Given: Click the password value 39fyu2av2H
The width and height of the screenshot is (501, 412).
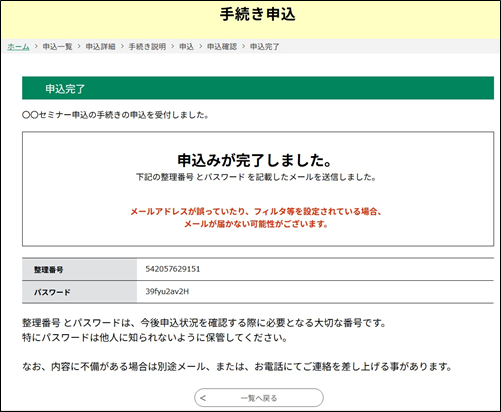Looking at the screenshot, I should 167,291.
